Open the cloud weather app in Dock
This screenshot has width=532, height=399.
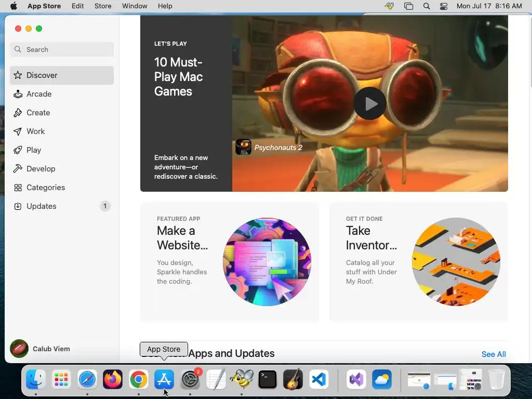pos(382,379)
